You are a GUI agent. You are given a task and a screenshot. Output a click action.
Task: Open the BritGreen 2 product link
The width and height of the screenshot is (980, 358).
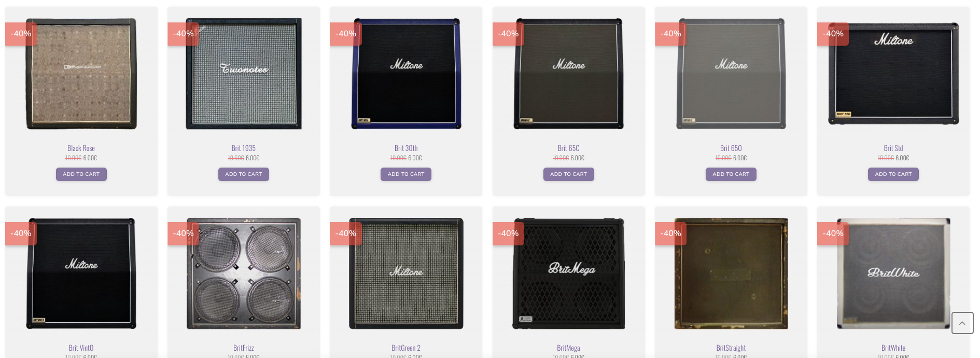coord(406,348)
